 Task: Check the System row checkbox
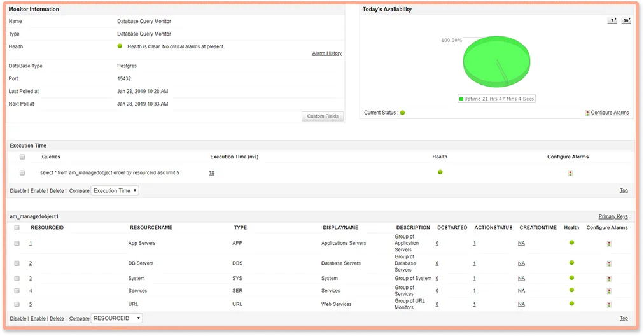17,279
